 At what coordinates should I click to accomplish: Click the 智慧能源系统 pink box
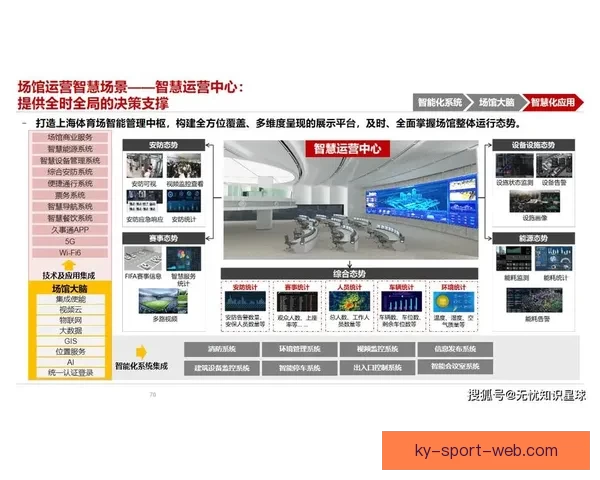70,149
